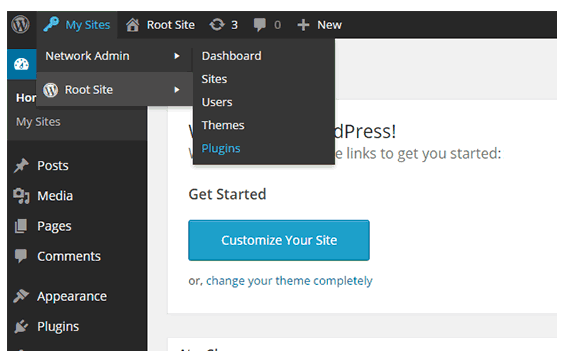Click the Media icon in sidebar
The image size is (568, 361).
(x=21, y=196)
